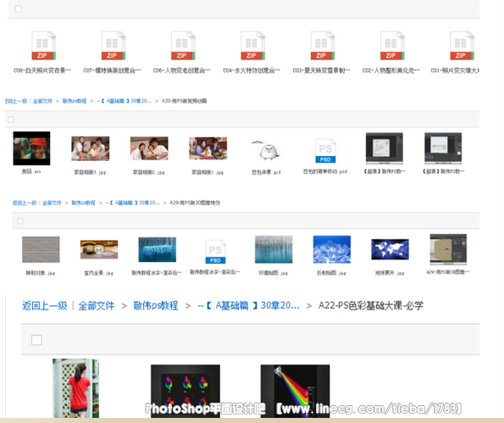Open the color wheels thumbnail in the A22 folder
The width and height of the screenshot is (504, 423).
(186, 391)
